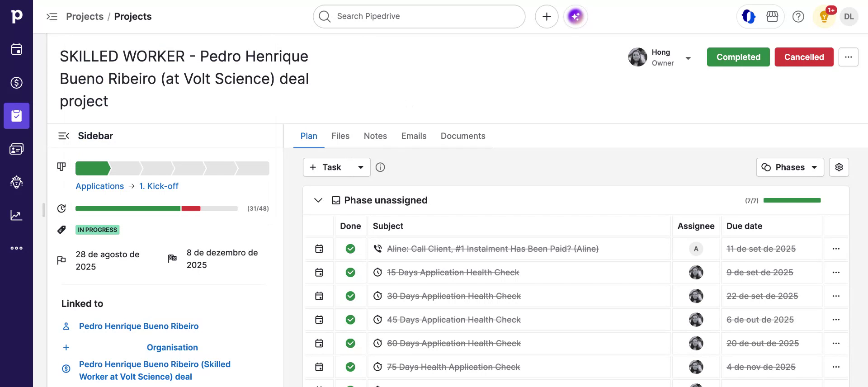Click the task progress bar (31/48)
Image resolution: width=868 pixels, height=387 pixels.
coord(156,208)
